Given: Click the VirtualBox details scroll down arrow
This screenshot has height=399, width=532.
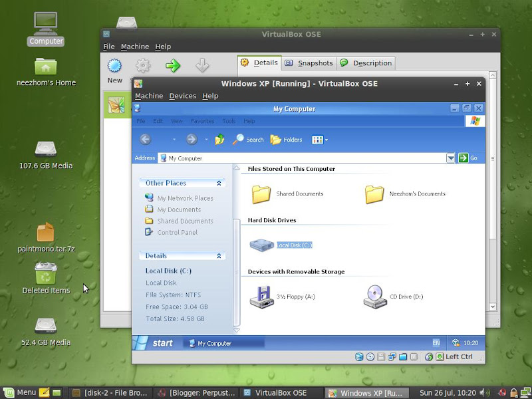Looking at the screenshot, I should (x=493, y=307).
